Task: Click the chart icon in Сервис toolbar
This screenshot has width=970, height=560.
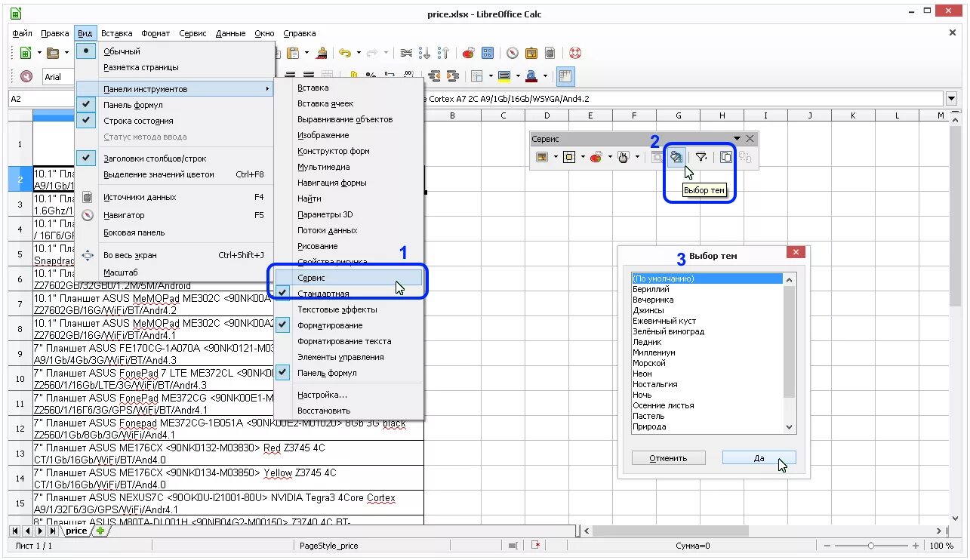Action: click(596, 157)
